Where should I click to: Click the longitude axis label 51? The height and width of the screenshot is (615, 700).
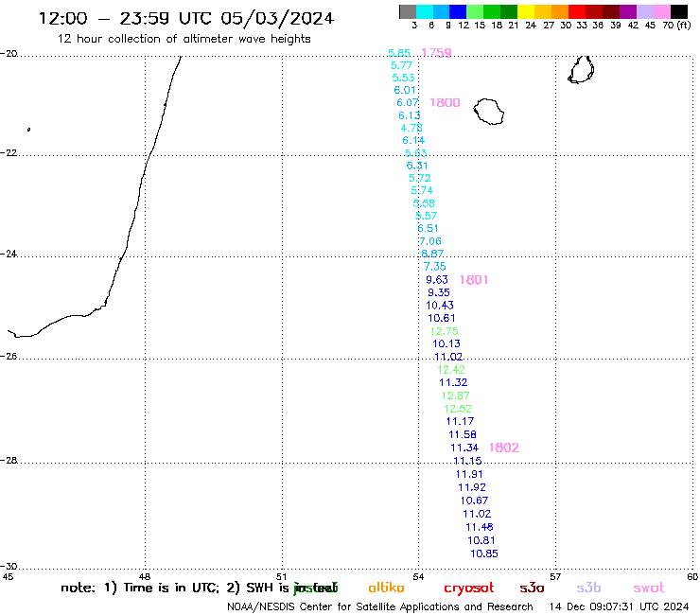pyautogui.click(x=282, y=576)
